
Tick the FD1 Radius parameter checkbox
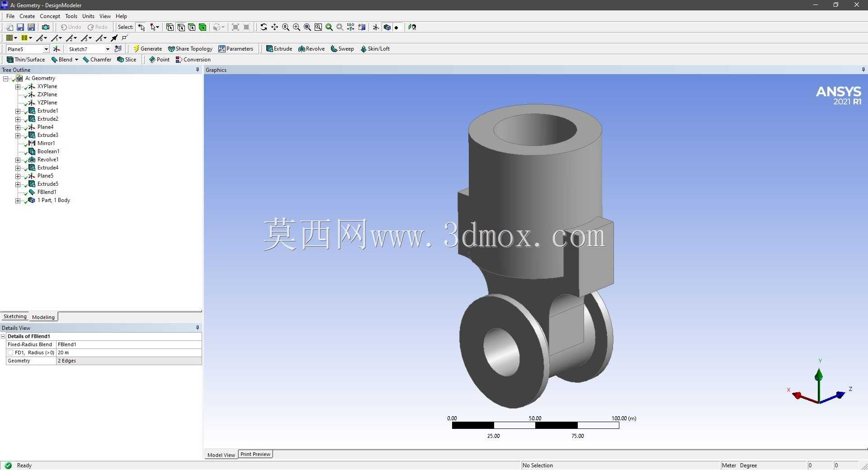(10, 352)
